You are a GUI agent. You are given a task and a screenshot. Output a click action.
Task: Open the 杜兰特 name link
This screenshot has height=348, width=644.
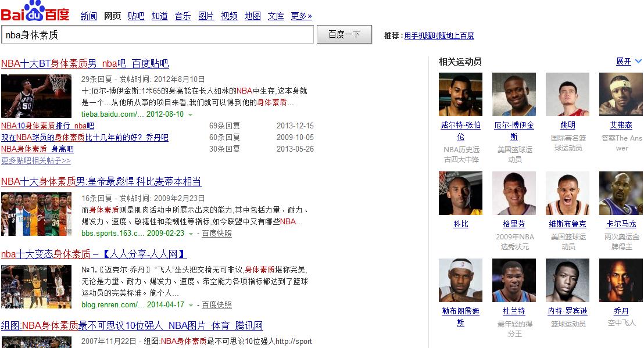click(x=514, y=311)
